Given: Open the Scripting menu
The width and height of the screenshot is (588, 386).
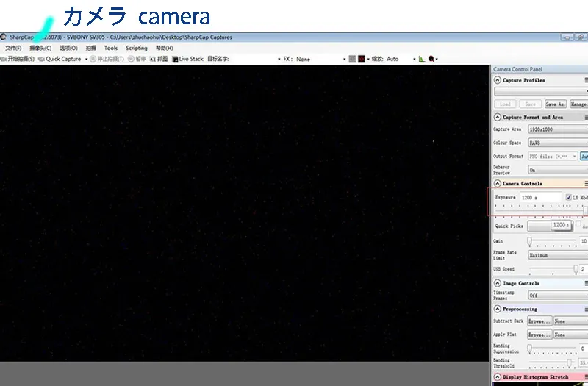Looking at the screenshot, I should pyautogui.click(x=136, y=48).
